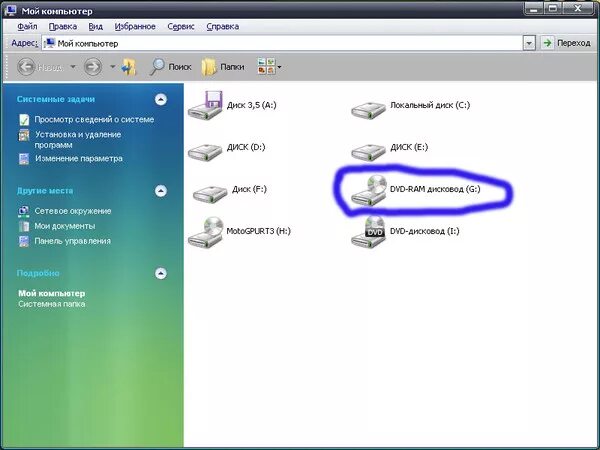Collapse the Системные задачи panel

pyautogui.click(x=161, y=99)
